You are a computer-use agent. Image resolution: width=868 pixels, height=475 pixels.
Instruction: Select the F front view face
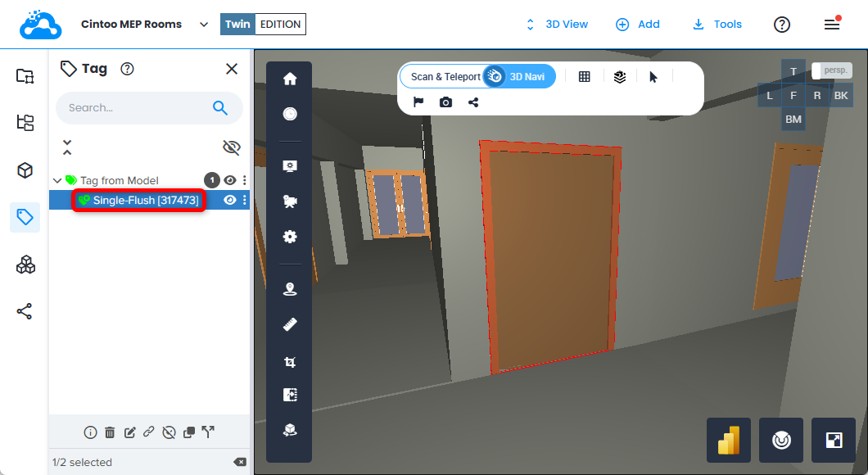(793, 95)
